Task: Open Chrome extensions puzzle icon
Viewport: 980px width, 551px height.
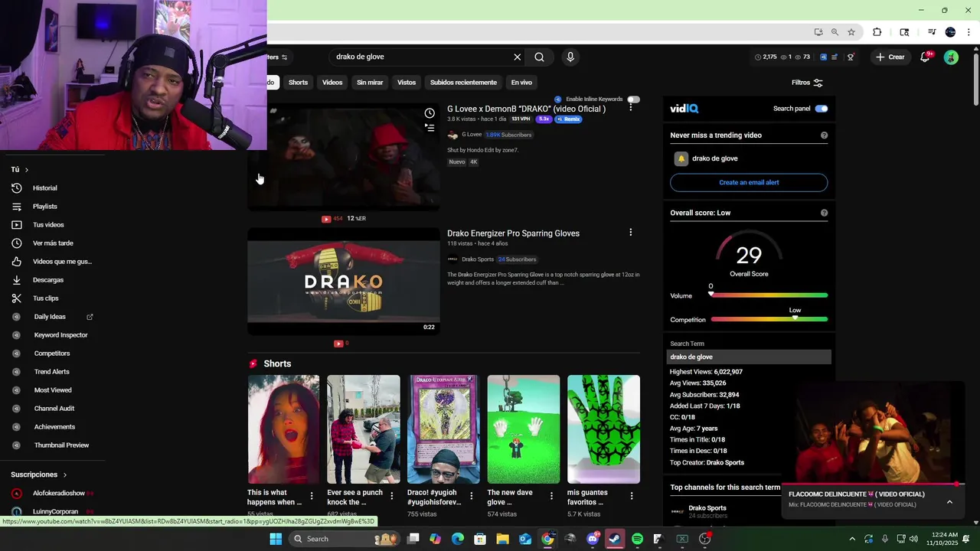Action: (877, 32)
